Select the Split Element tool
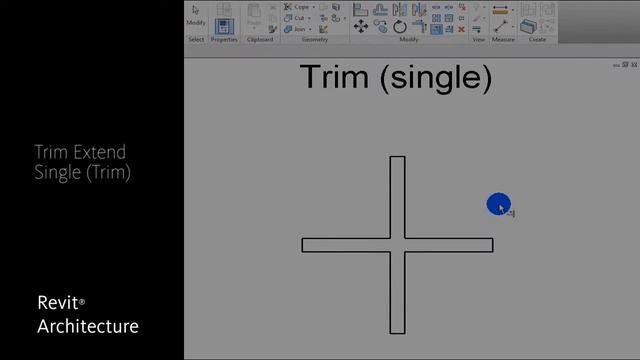The image size is (640, 360). [436, 7]
